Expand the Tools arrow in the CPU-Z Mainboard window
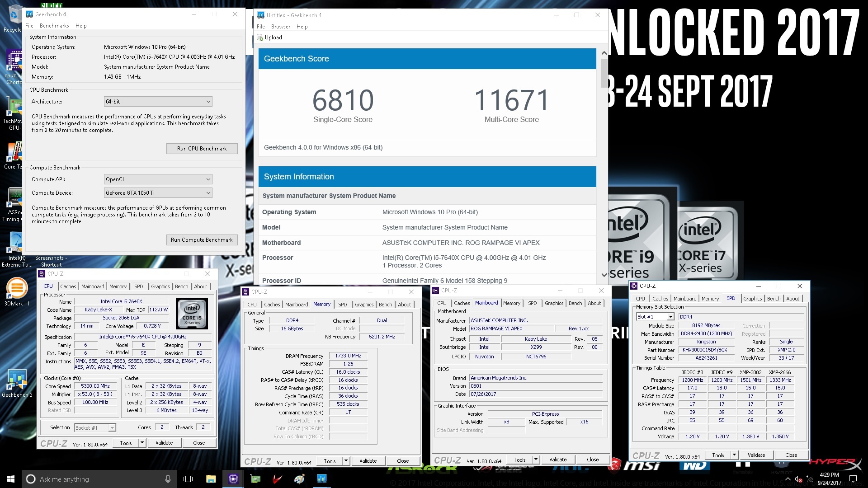The height and width of the screenshot is (488, 868). click(536, 460)
